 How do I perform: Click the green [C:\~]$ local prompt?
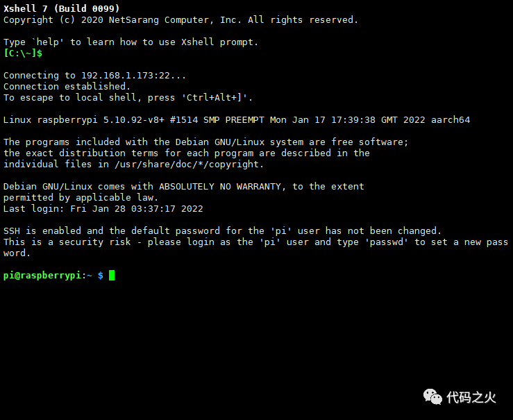point(23,53)
